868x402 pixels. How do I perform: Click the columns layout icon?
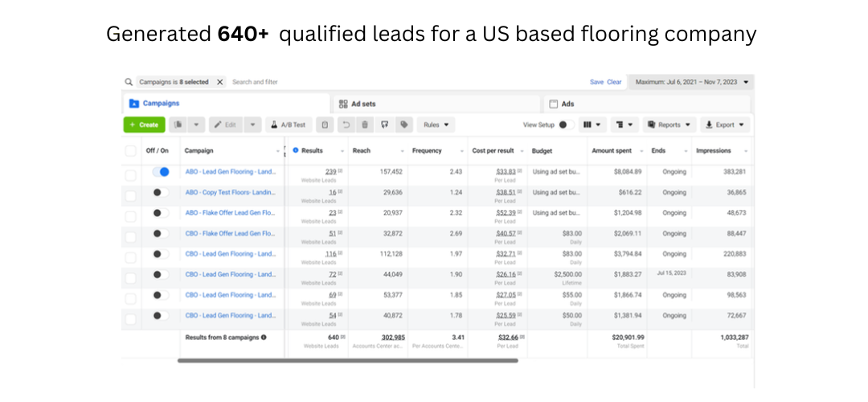pos(592,125)
